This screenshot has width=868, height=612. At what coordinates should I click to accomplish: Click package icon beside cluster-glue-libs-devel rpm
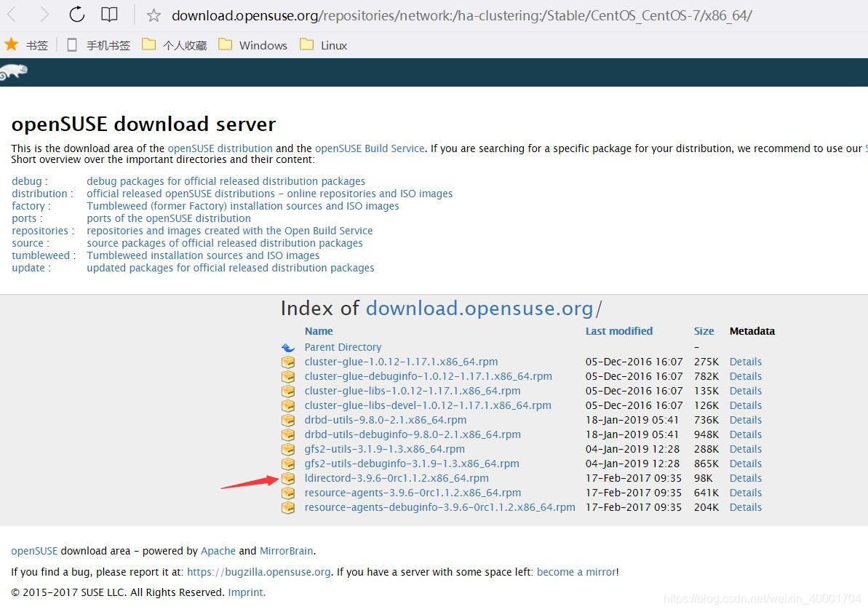pyautogui.click(x=288, y=405)
